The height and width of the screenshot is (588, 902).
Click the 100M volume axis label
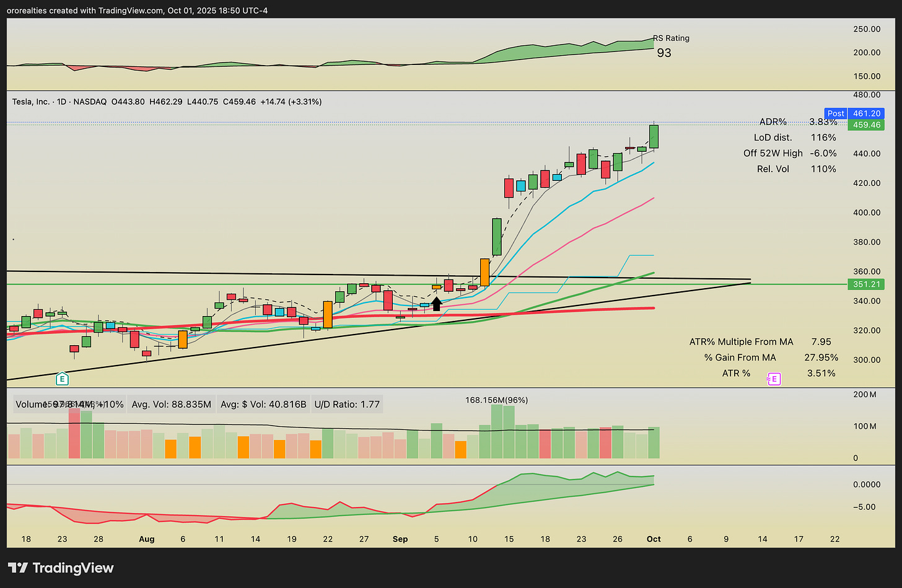(x=864, y=426)
